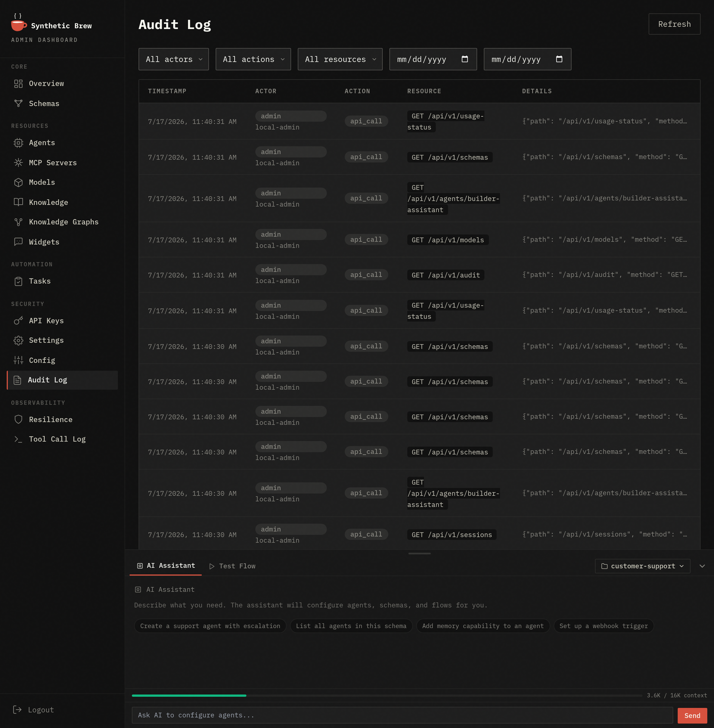Open the All actions dropdown
714x728 pixels.
[253, 59]
